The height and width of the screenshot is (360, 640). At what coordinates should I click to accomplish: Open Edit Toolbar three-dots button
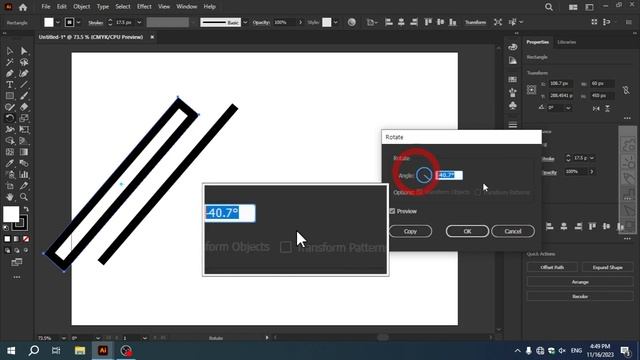coord(17,277)
